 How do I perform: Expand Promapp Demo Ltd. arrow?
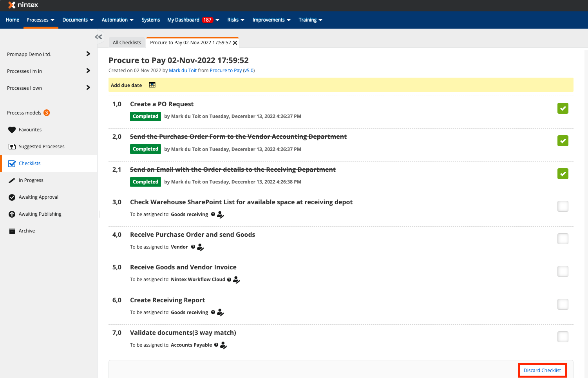pos(88,54)
